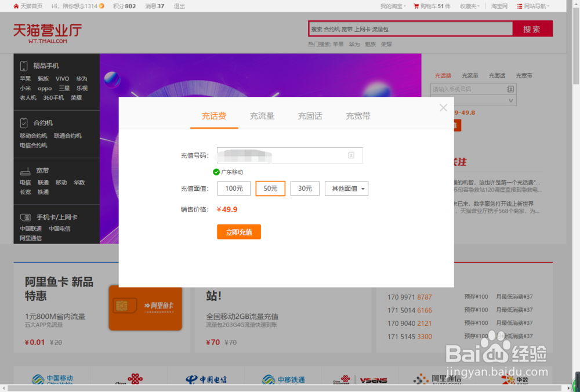This screenshot has width=580, height=392.
Task: Open the background amount dropdown arrow
Action: [511, 100]
